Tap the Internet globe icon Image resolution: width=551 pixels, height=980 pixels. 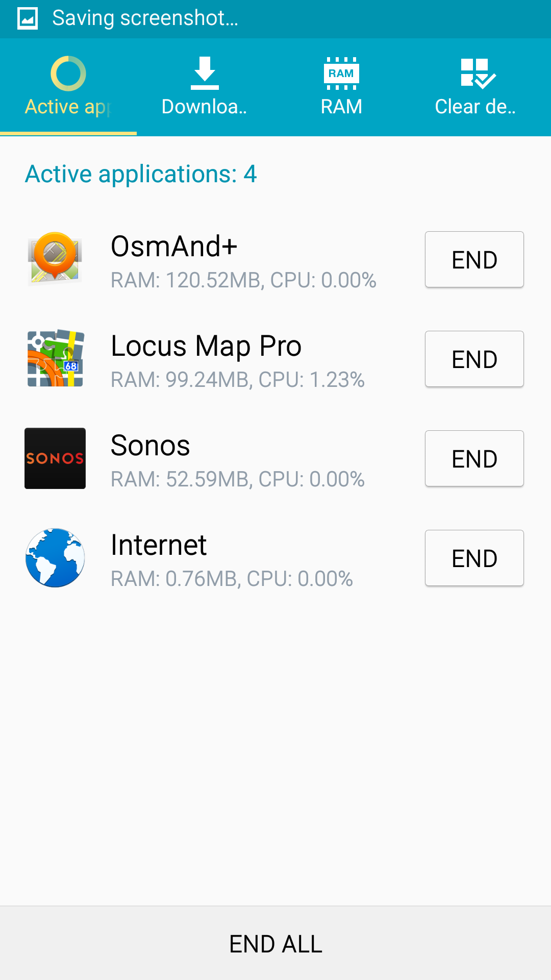(x=55, y=557)
